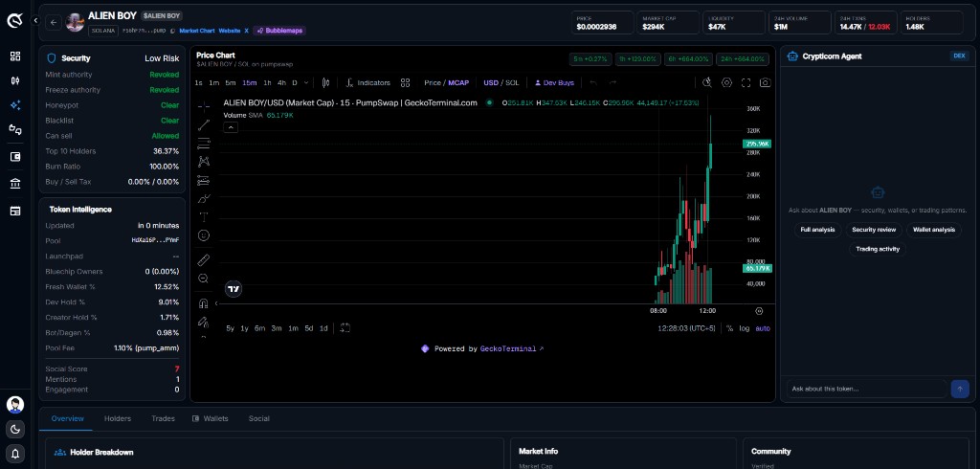The height and width of the screenshot is (469, 980).
Task: Take a chart snapshot with camera icon
Action: [x=765, y=82]
